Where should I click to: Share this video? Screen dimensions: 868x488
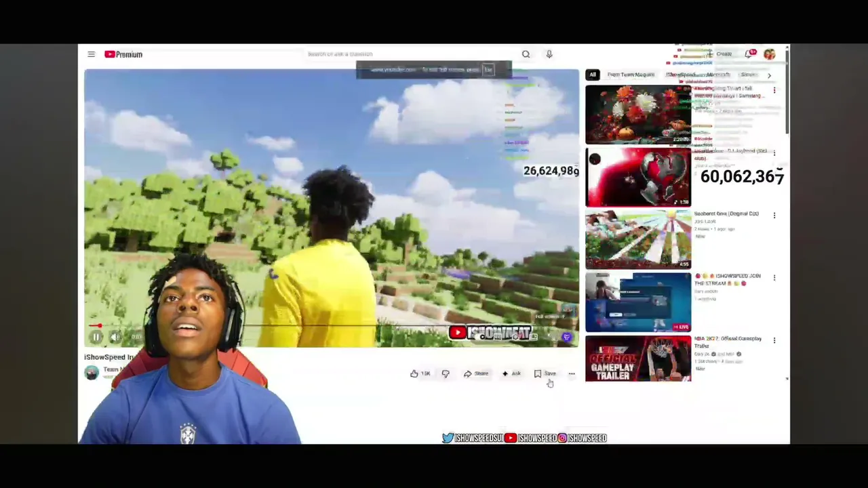point(476,373)
